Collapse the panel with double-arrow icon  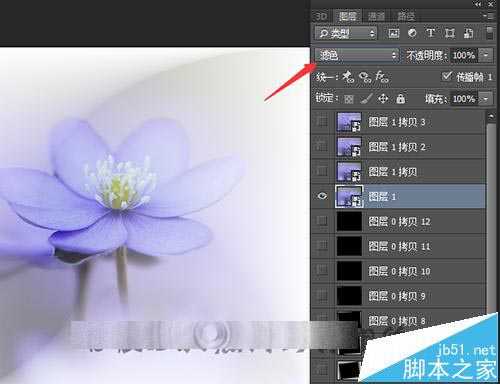[478, 4]
